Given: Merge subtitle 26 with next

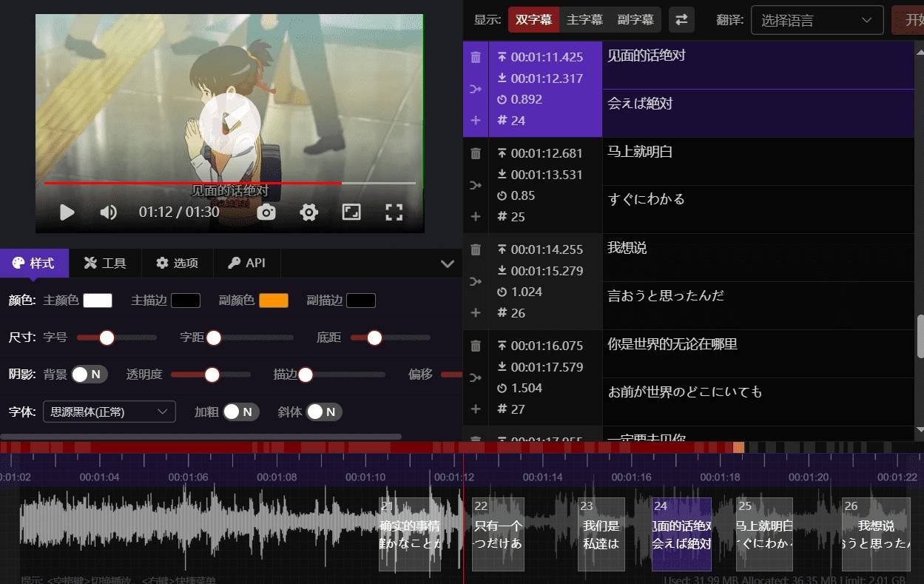Looking at the screenshot, I should pyautogui.click(x=476, y=282).
